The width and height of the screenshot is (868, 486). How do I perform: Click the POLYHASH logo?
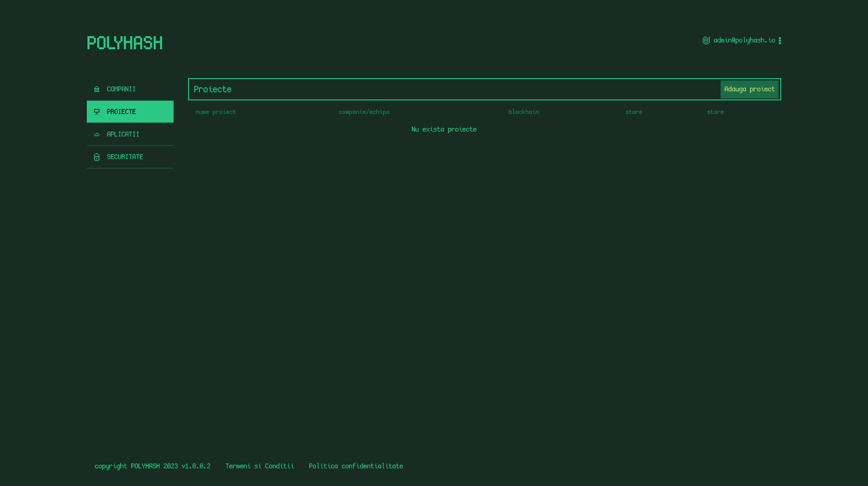(x=124, y=43)
